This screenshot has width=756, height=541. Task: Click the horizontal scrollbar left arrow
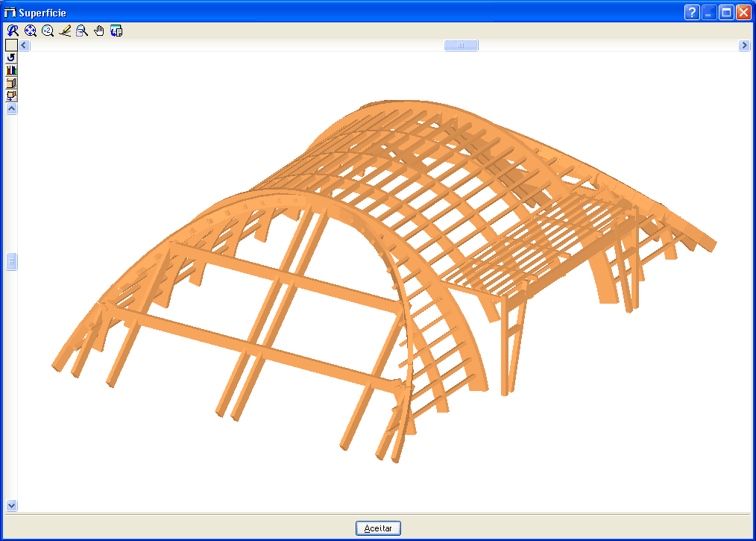click(24, 46)
